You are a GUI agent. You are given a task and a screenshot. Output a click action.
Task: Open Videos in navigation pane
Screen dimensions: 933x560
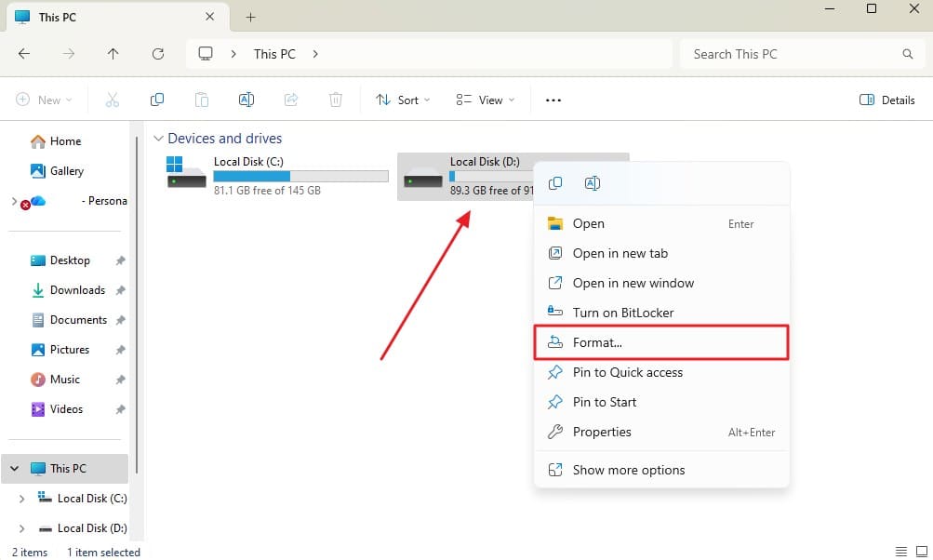point(66,409)
